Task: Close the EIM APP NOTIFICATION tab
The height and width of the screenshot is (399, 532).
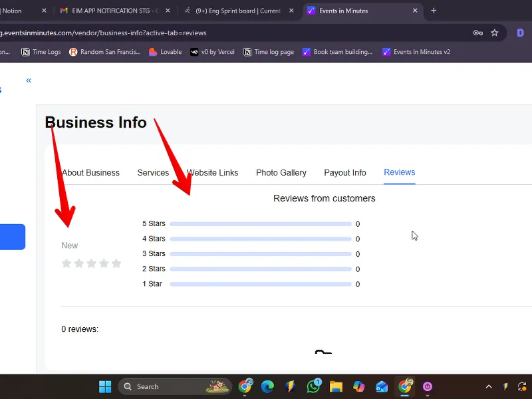Action: (x=167, y=11)
